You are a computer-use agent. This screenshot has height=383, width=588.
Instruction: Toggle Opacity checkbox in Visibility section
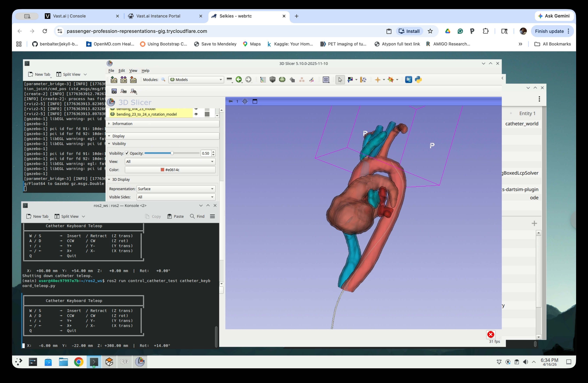coord(127,153)
